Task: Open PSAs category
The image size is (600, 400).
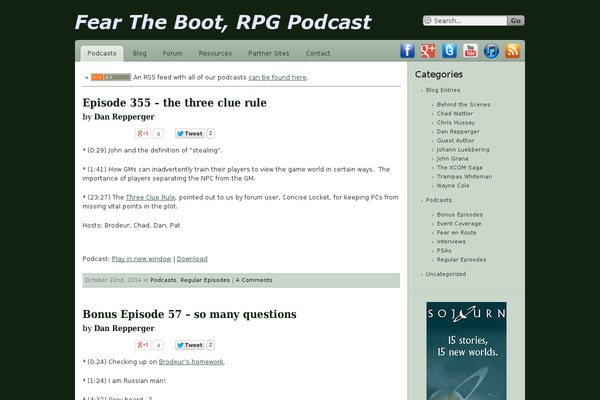Action: tap(444, 251)
